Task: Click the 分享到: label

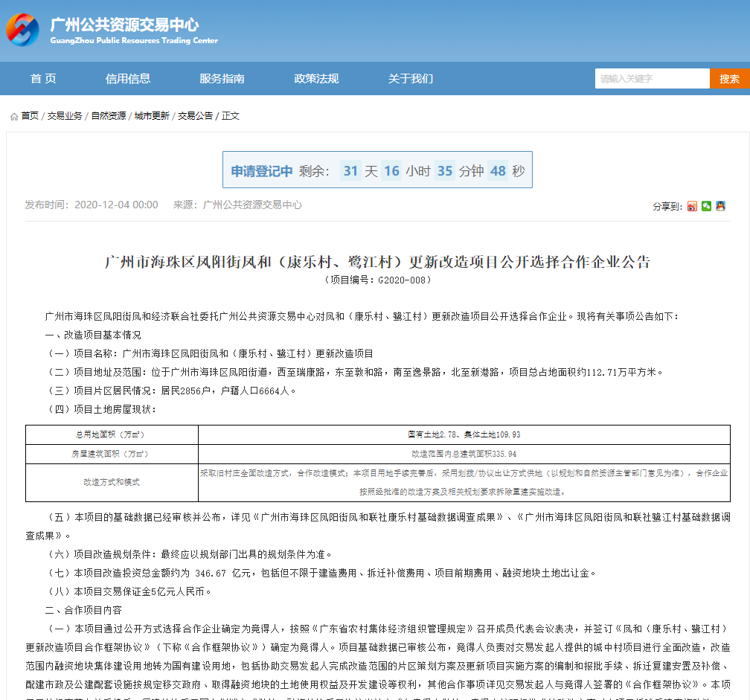Action: pyautogui.click(x=667, y=207)
